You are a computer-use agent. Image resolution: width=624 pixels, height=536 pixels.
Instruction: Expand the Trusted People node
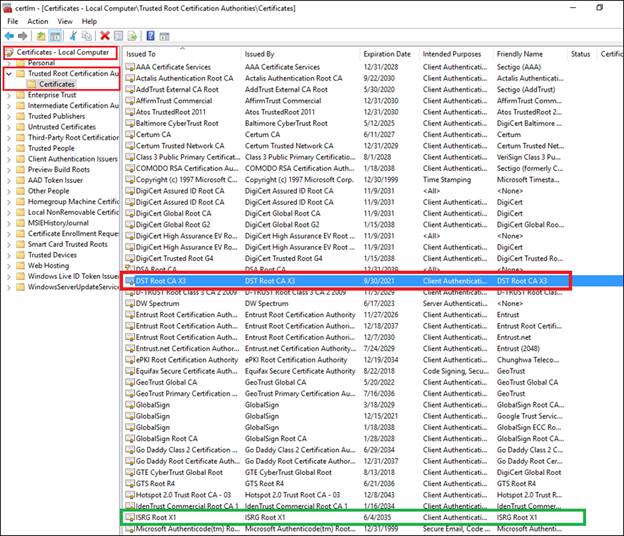tap(9, 148)
